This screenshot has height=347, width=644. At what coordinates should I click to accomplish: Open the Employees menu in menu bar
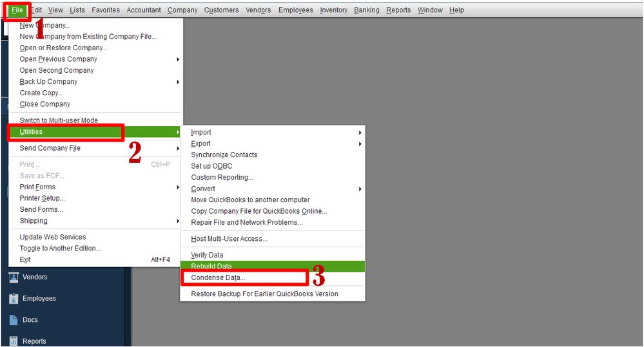(296, 10)
